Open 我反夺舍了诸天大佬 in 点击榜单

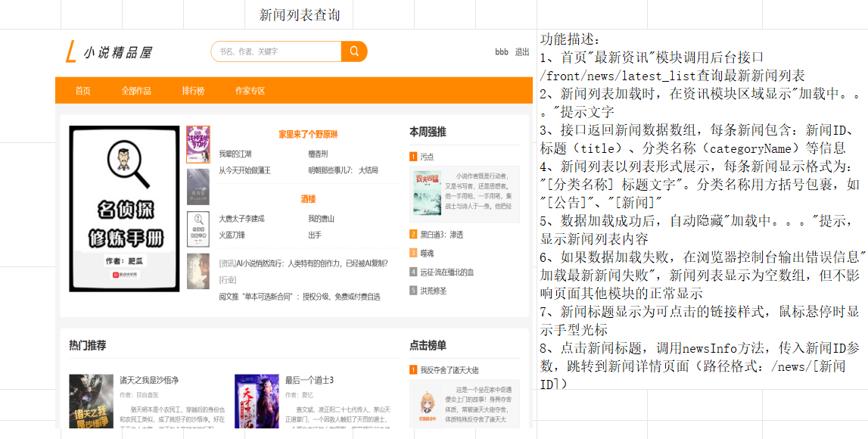click(x=450, y=370)
